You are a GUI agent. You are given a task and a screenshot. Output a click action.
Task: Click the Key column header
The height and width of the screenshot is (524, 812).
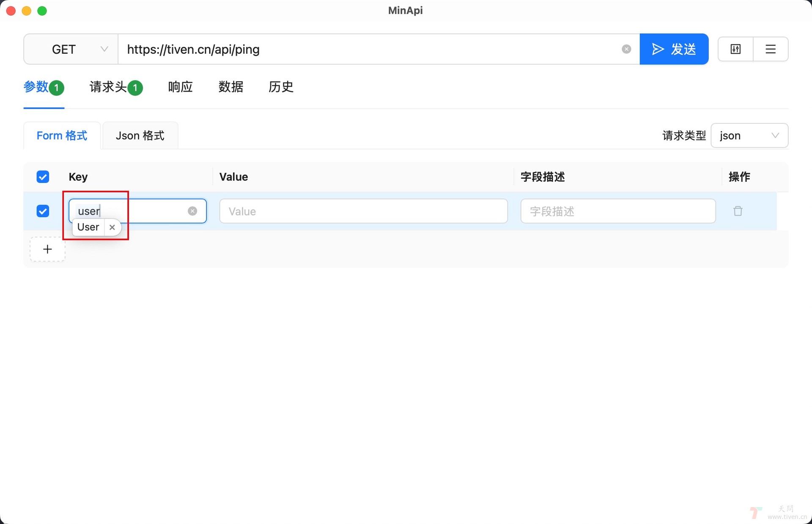(78, 177)
